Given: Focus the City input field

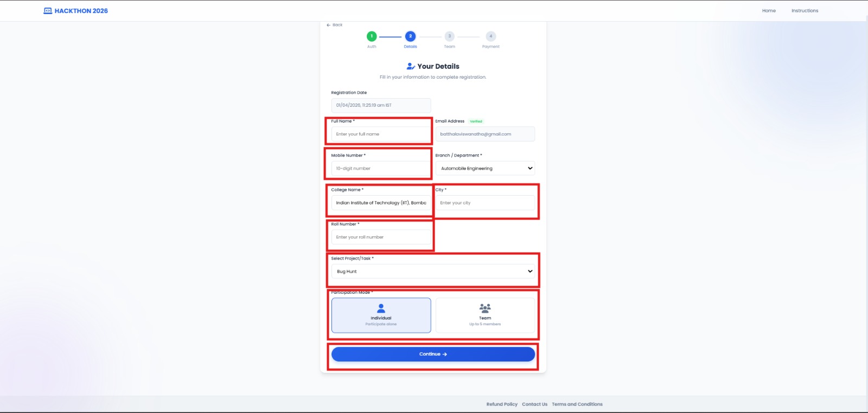Looking at the screenshot, I should pos(485,203).
